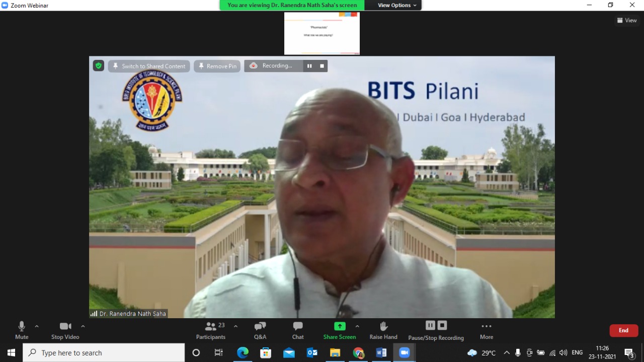Click the Meet Now camera tray icon

pos(529,353)
